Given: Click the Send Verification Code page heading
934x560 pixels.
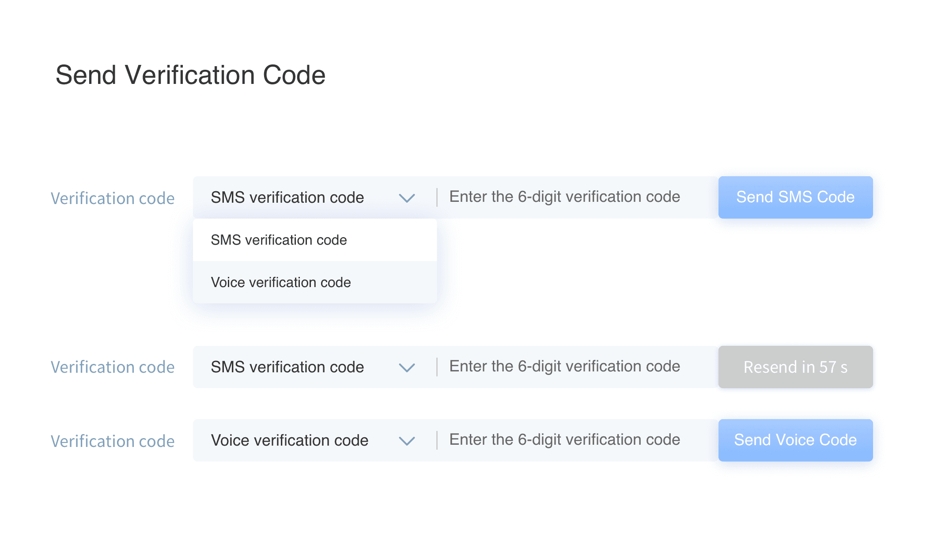Looking at the screenshot, I should point(190,75).
